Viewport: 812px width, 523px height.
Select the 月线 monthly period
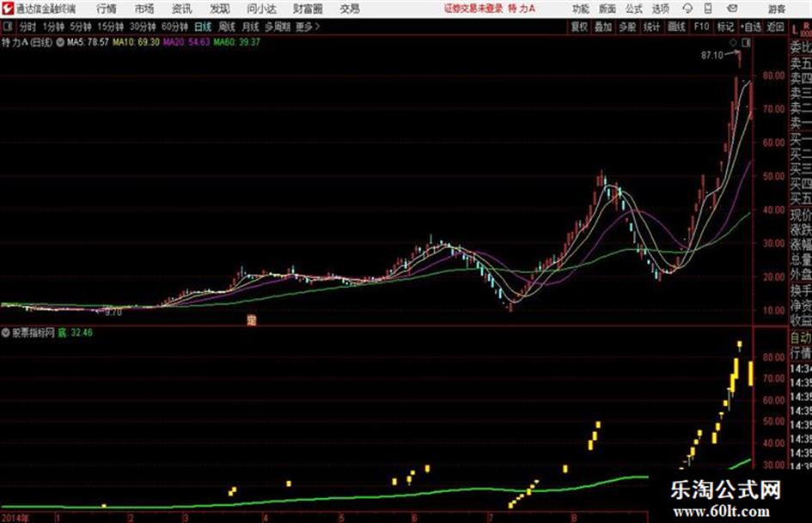pyautogui.click(x=250, y=27)
